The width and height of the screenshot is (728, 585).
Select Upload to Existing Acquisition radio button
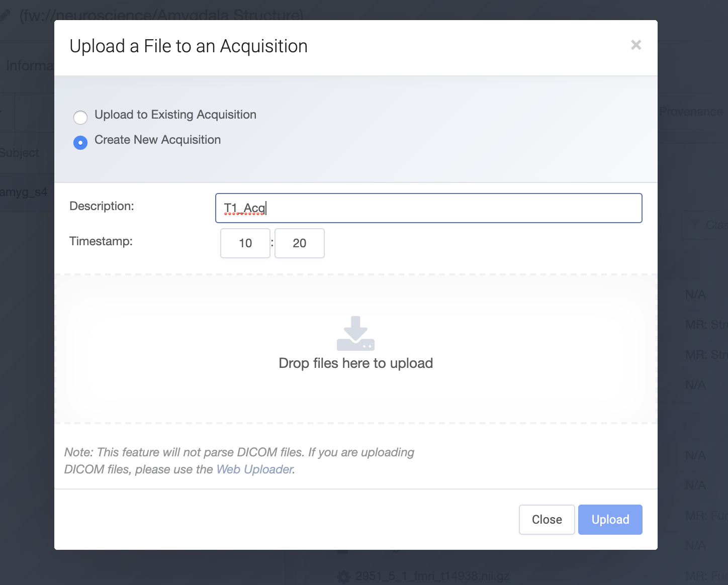coord(80,118)
